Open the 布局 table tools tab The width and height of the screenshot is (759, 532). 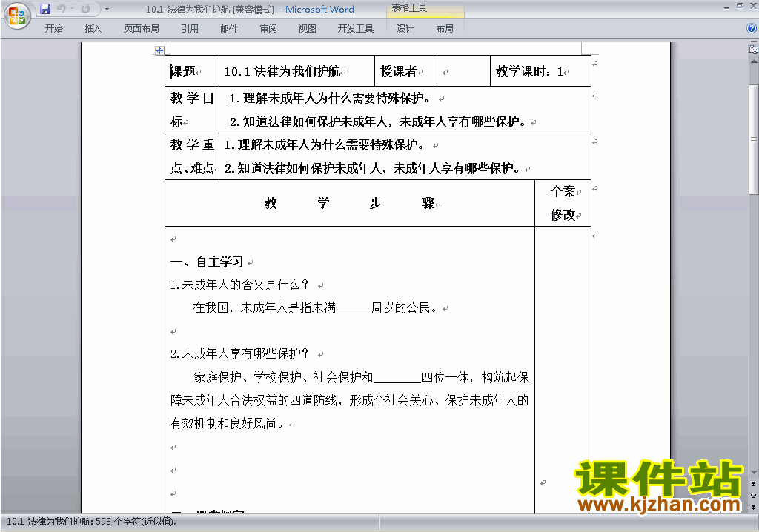click(x=445, y=29)
